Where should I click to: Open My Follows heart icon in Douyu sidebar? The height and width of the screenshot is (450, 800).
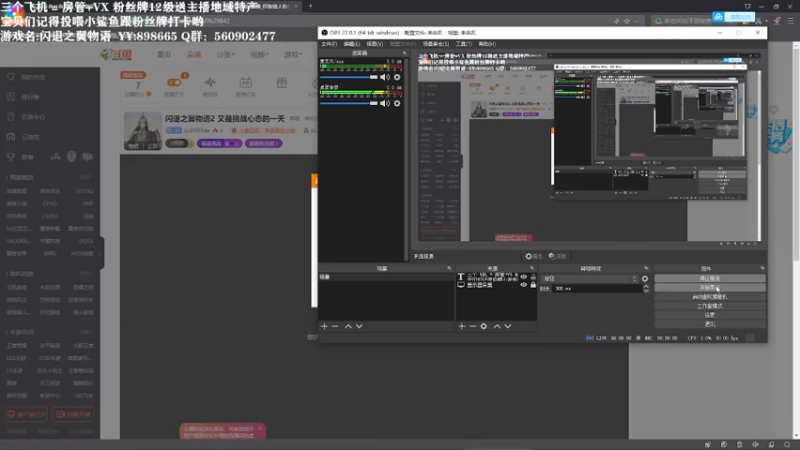(x=11, y=77)
